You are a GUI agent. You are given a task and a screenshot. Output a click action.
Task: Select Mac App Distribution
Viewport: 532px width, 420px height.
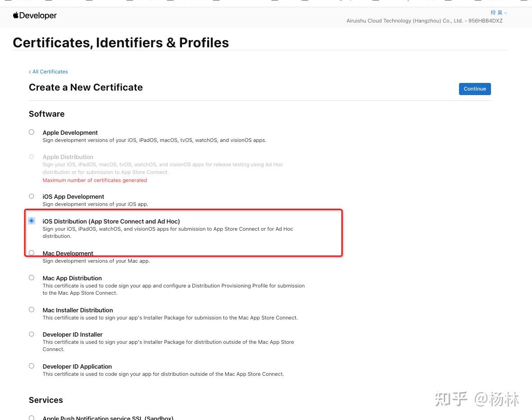click(x=31, y=277)
